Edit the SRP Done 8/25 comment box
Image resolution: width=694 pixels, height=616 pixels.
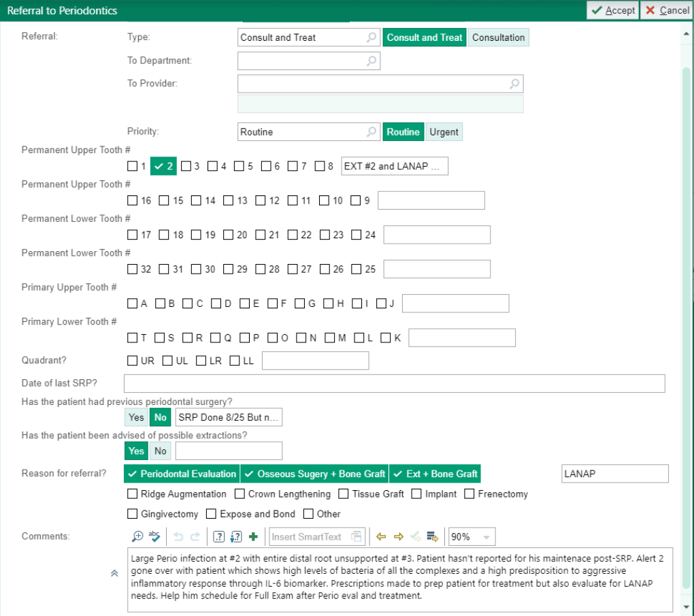click(229, 417)
